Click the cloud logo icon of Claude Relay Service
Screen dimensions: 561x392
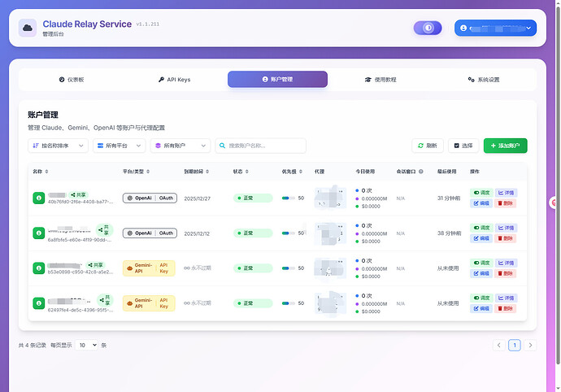pos(28,28)
